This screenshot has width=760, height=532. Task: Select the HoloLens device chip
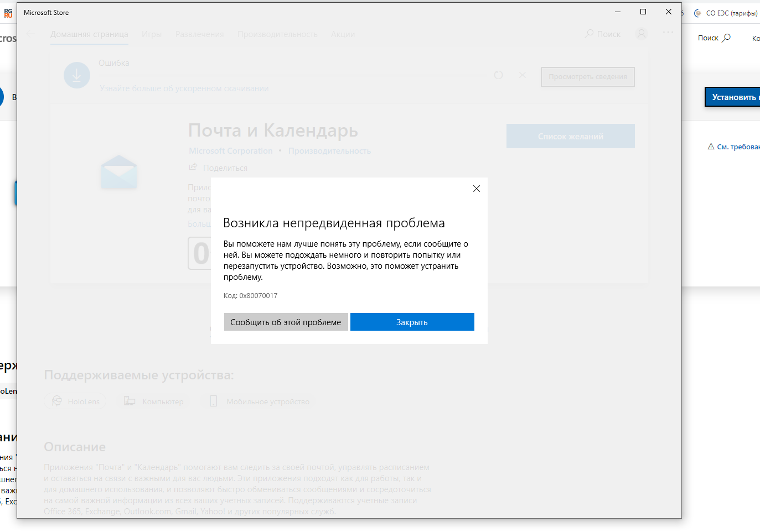(x=75, y=401)
